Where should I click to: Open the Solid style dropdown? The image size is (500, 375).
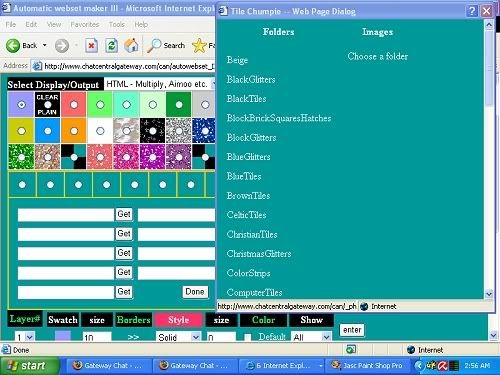pos(179,337)
